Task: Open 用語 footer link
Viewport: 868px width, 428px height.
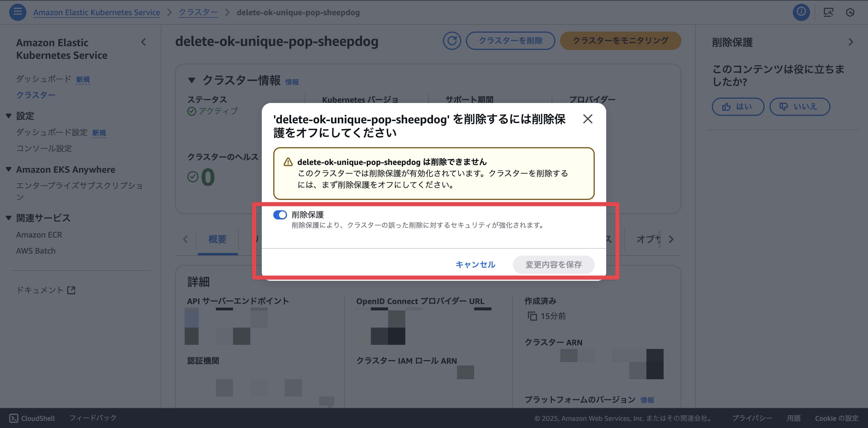Action: click(x=794, y=418)
